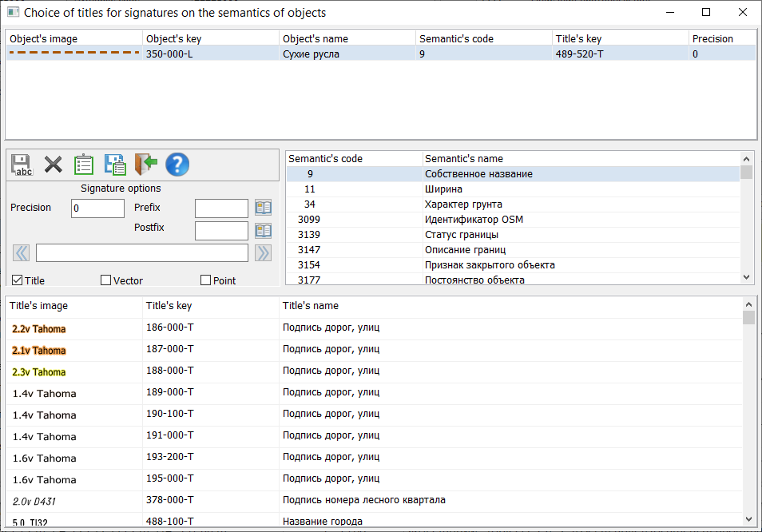The width and height of the screenshot is (762, 532).
Task: Click the blue floppy with clipboard icon
Action: (x=115, y=165)
